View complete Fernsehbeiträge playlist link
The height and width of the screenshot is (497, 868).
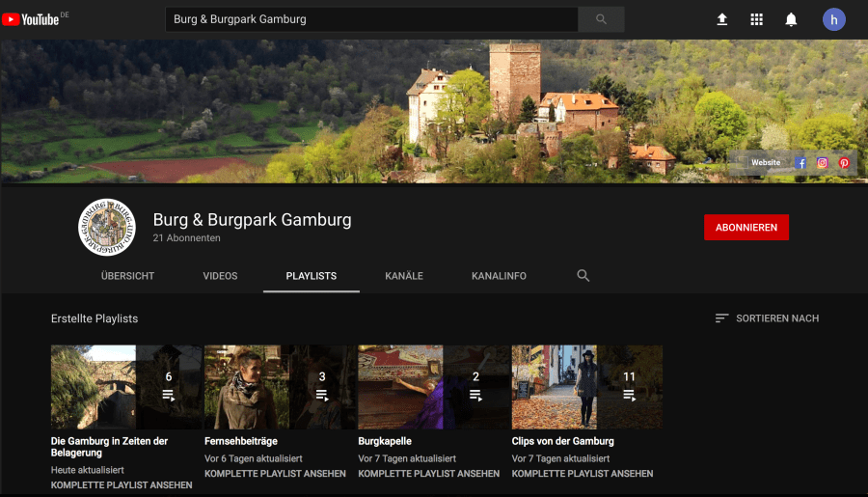(x=275, y=474)
